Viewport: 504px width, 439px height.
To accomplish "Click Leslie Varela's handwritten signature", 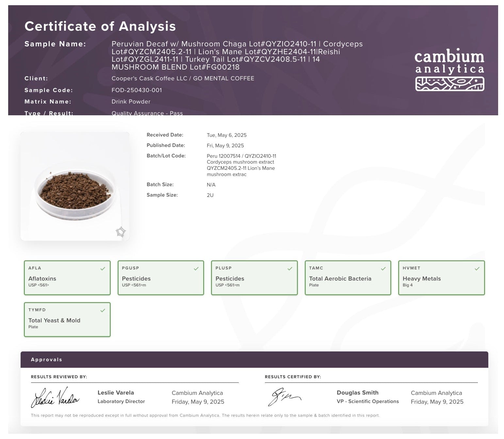I will pyautogui.click(x=55, y=398).
